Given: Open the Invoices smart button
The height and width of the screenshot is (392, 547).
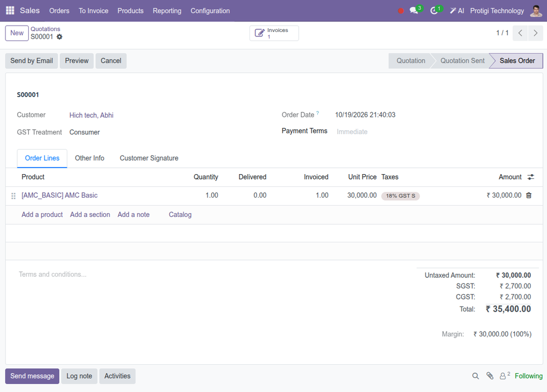Looking at the screenshot, I should (x=274, y=33).
